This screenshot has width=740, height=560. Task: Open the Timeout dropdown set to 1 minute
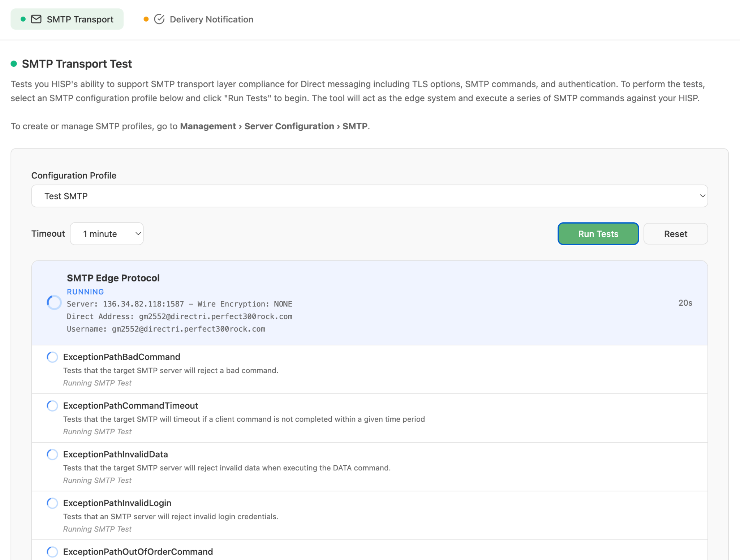(x=107, y=234)
